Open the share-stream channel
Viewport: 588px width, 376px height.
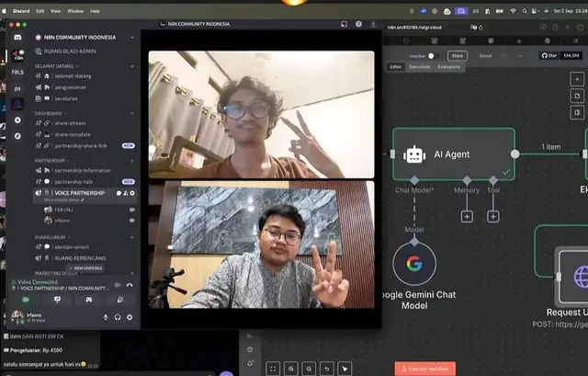click(85, 123)
